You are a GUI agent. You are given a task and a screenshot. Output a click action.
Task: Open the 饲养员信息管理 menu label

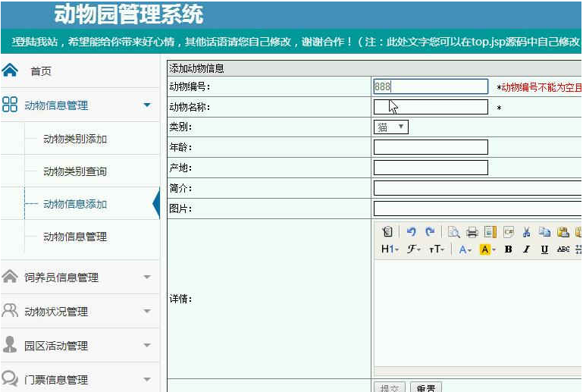61,278
